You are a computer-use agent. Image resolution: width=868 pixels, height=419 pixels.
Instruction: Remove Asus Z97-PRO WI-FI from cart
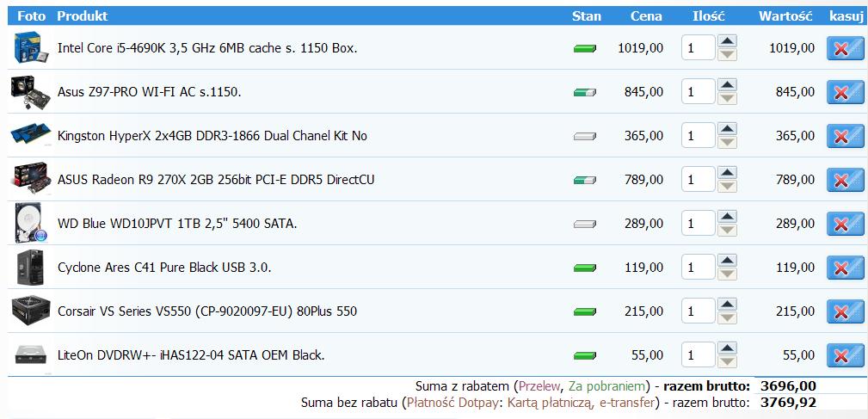846,92
